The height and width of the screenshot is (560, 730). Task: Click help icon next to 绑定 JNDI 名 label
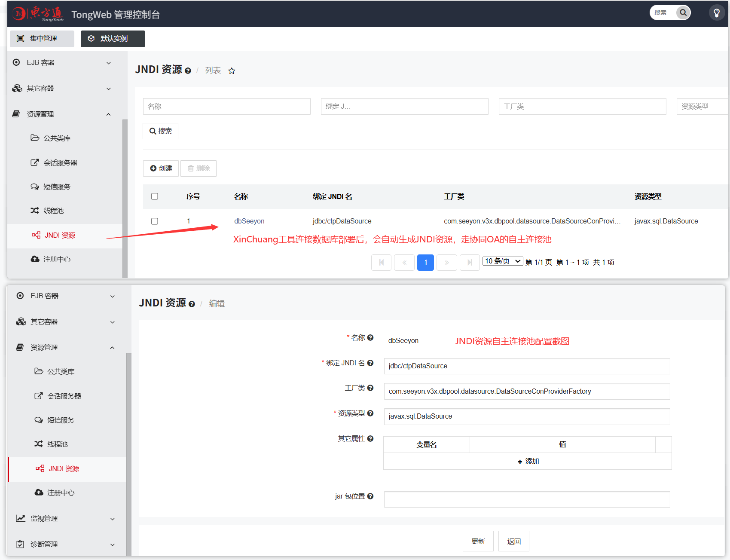370,363
